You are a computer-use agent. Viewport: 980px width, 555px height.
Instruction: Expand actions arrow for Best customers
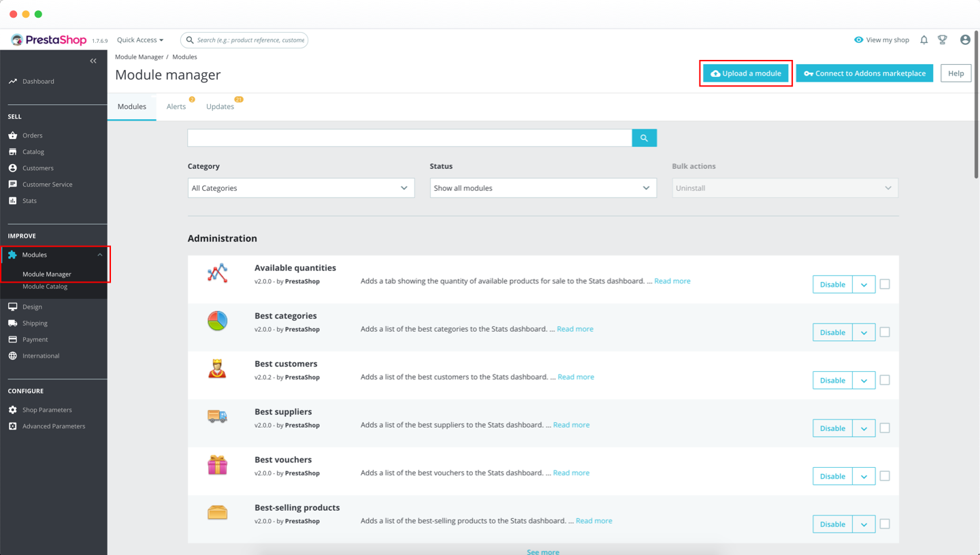click(x=864, y=381)
